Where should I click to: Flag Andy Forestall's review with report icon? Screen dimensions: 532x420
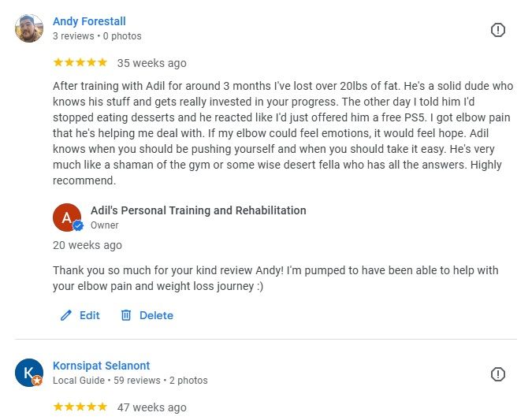pyautogui.click(x=498, y=30)
